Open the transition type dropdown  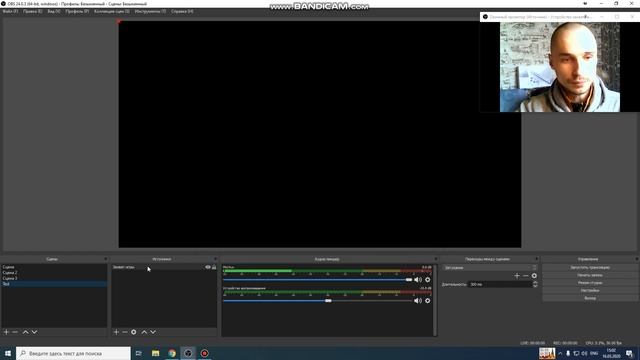tap(489, 268)
